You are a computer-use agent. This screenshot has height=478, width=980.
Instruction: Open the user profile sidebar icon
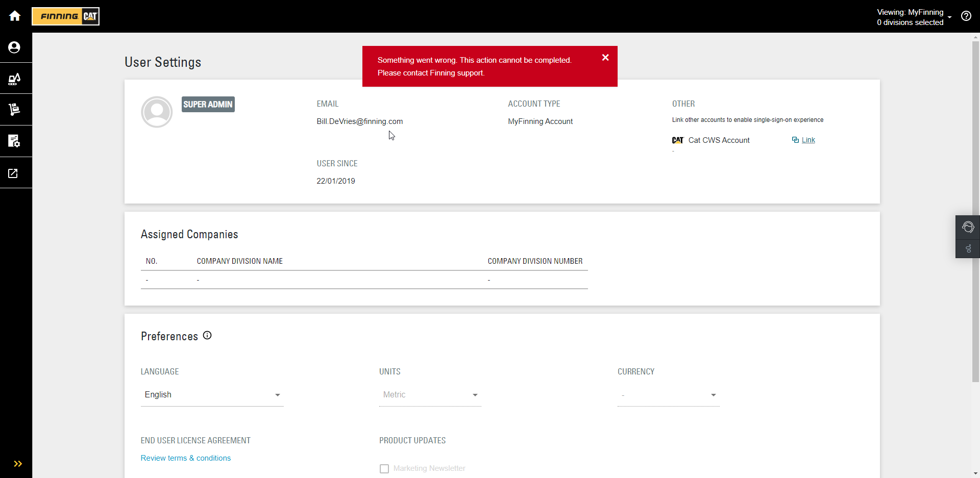pyautogui.click(x=14, y=47)
